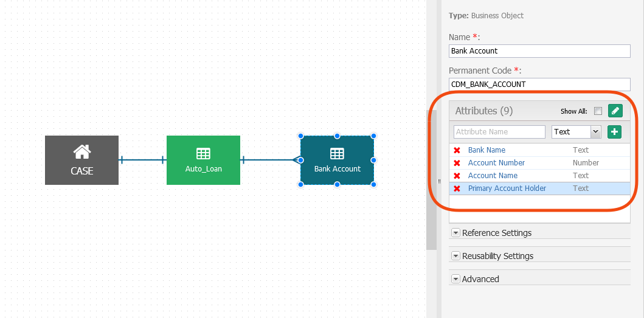Remove the Primary Account Holder attribute
This screenshot has width=644, height=318.
point(457,188)
